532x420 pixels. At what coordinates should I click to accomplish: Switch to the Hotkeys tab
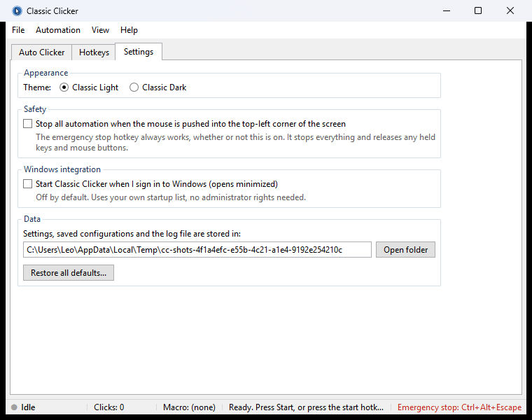[94, 52]
